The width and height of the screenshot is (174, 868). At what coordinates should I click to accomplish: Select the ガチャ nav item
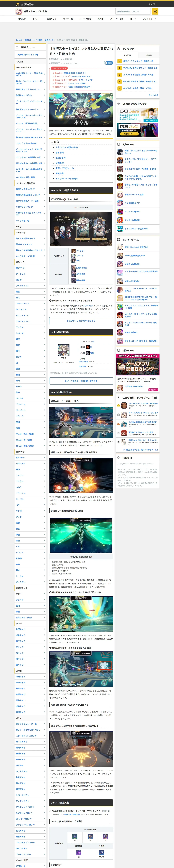click(133, 19)
